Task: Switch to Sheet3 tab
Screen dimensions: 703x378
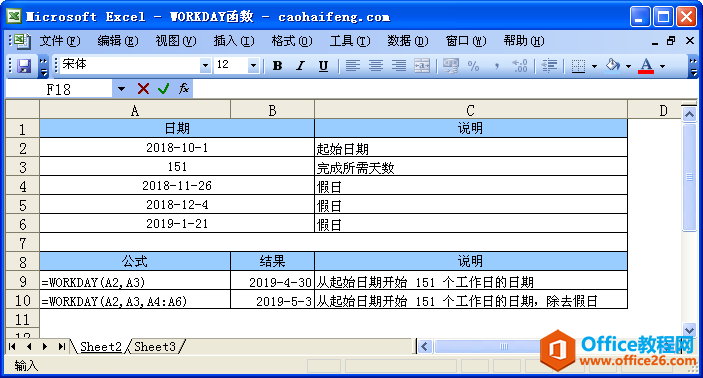Action: pyautogui.click(x=155, y=347)
